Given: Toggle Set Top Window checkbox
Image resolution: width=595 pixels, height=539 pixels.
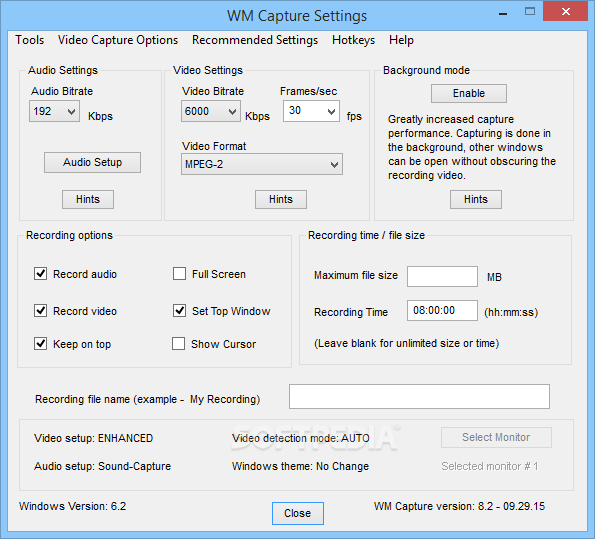Looking at the screenshot, I should click(179, 310).
